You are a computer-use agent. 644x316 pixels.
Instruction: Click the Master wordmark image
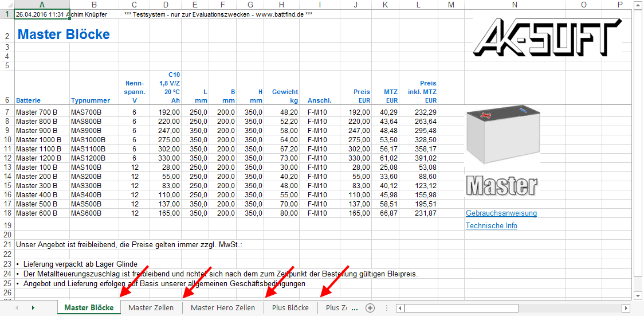coord(502,186)
